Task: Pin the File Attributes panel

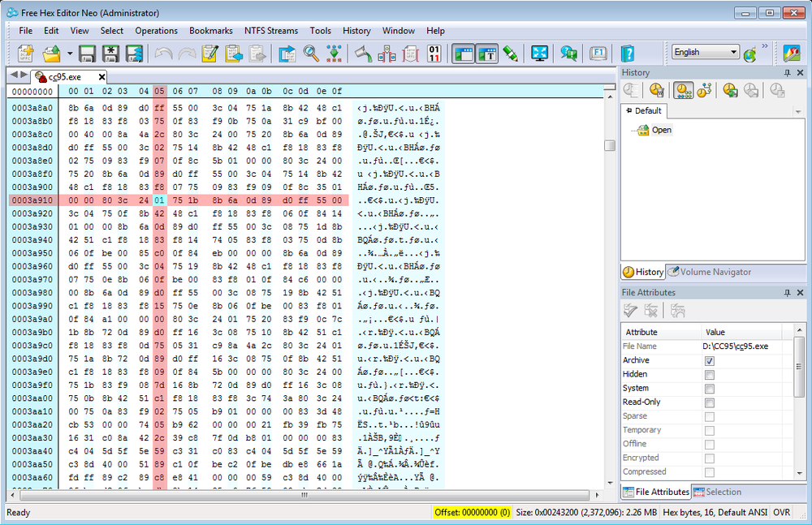Action: pos(787,293)
